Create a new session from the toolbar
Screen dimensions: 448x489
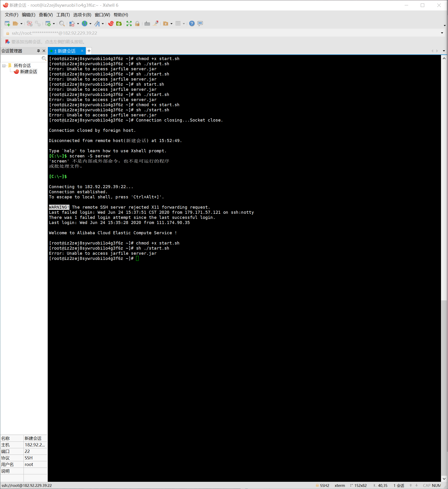click(x=7, y=24)
